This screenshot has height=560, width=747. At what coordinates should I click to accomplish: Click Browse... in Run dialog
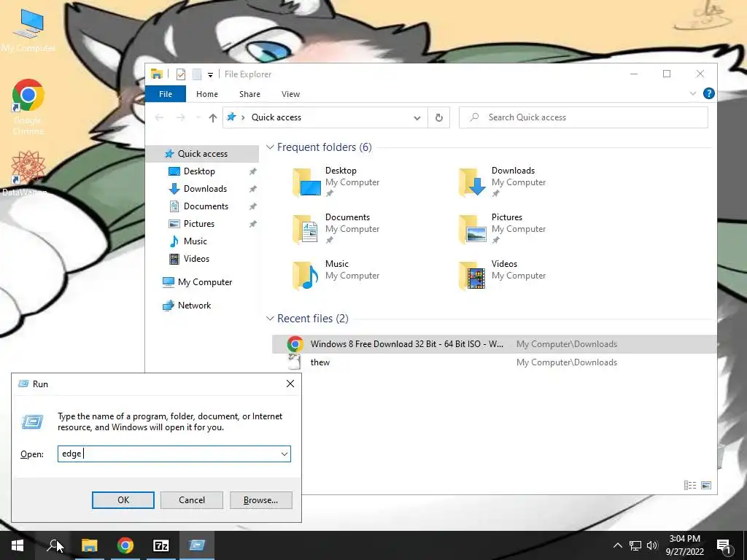point(260,500)
